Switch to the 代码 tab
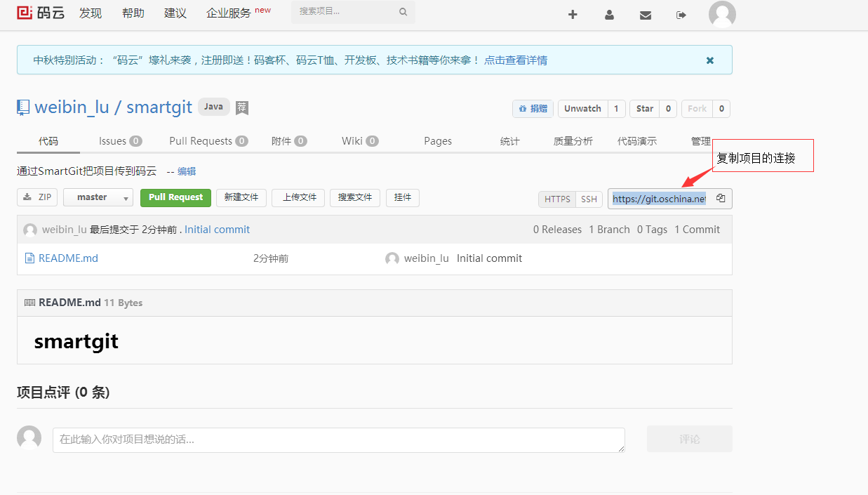Image resolution: width=868 pixels, height=495 pixels. [x=48, y=141]
